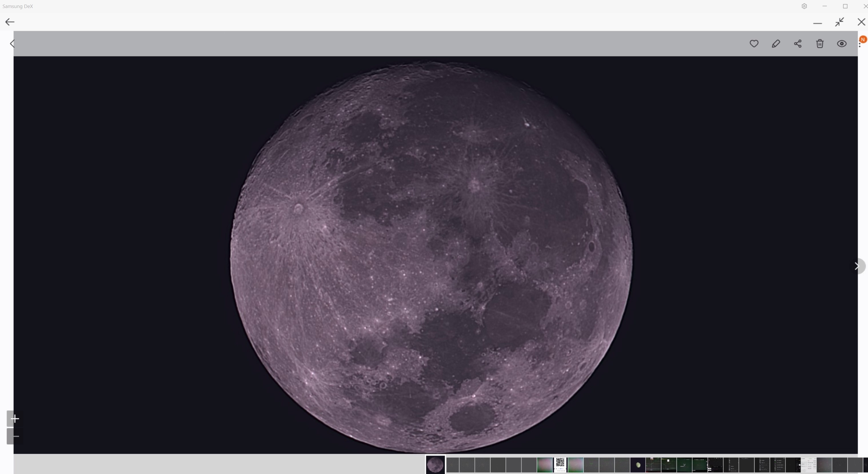Zoom in with plus button
Screen dimensions: 868x474
click(x=15, y=418)
